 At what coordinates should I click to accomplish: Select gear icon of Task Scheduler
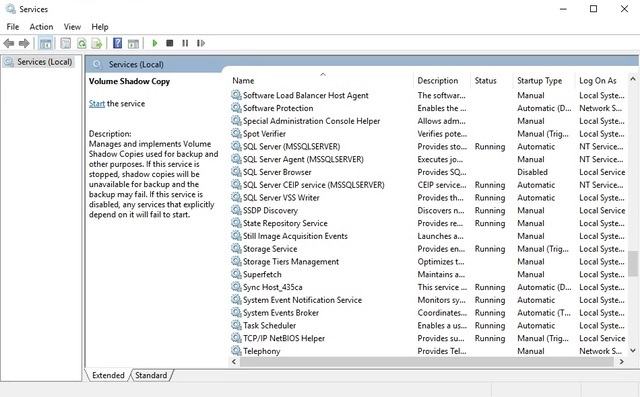(x=236, y=325)
